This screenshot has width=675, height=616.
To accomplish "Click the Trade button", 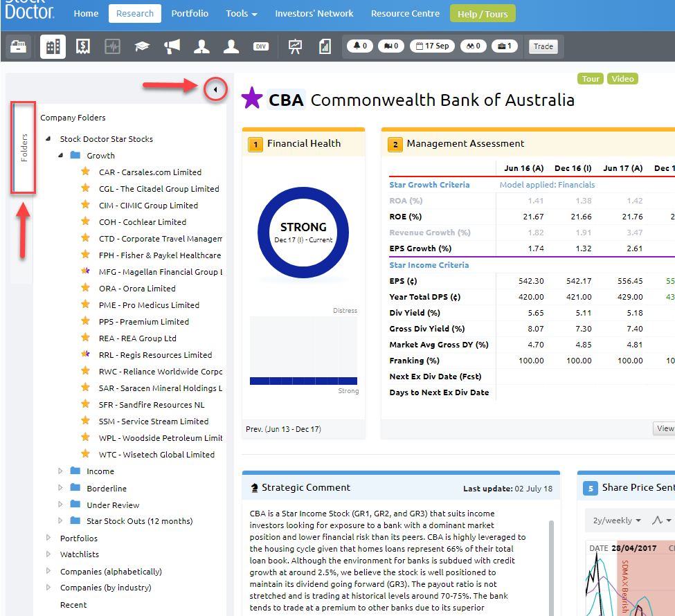I will [543, 46].
